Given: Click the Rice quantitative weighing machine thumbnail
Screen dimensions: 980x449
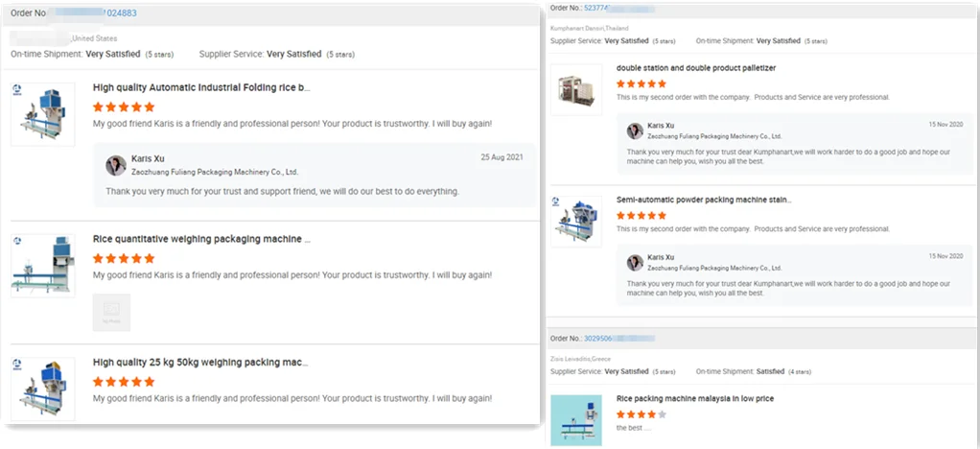Looking at the screenshot, I should (x=42, y=265).
